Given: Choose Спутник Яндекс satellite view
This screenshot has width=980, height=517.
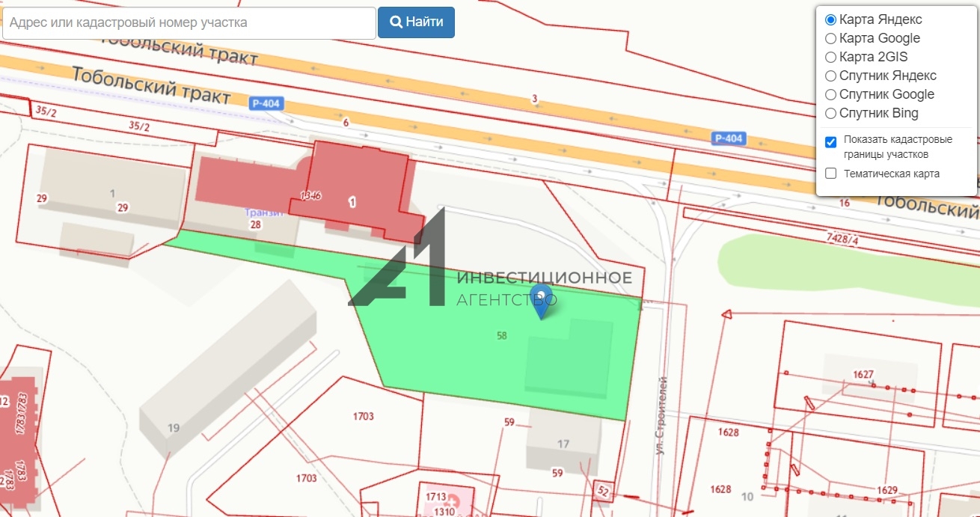Looking at the screenshot, I should [x=830, y=76].
